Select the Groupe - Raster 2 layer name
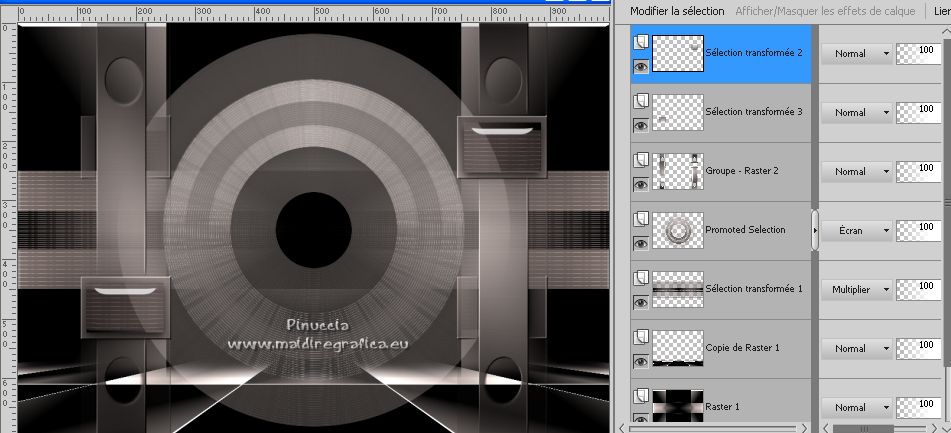 coord(742,170)
